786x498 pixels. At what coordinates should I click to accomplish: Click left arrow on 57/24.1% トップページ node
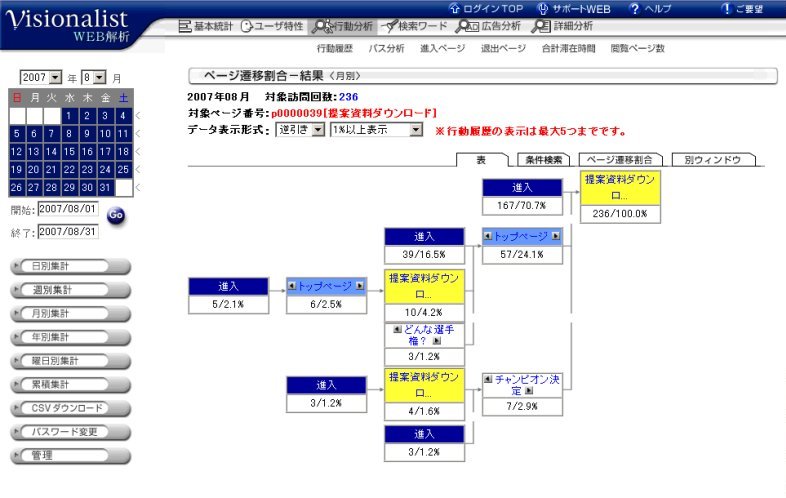tap(488, 236)
